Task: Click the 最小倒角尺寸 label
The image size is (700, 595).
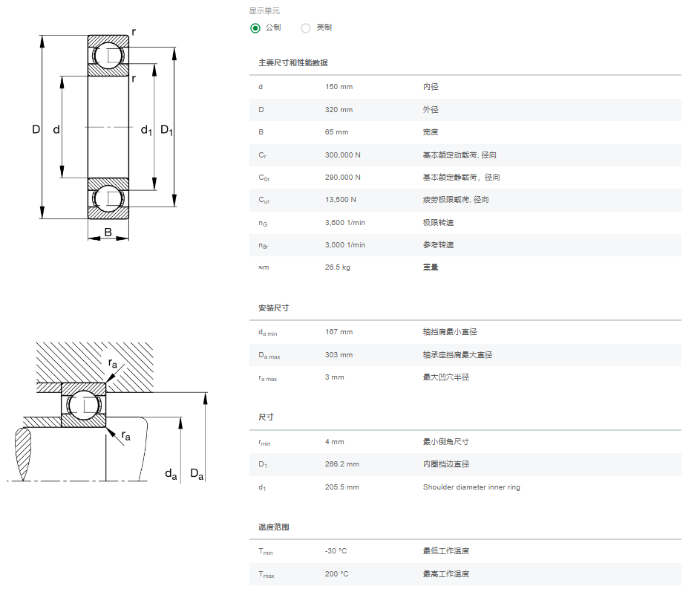Action: point(446,442)
